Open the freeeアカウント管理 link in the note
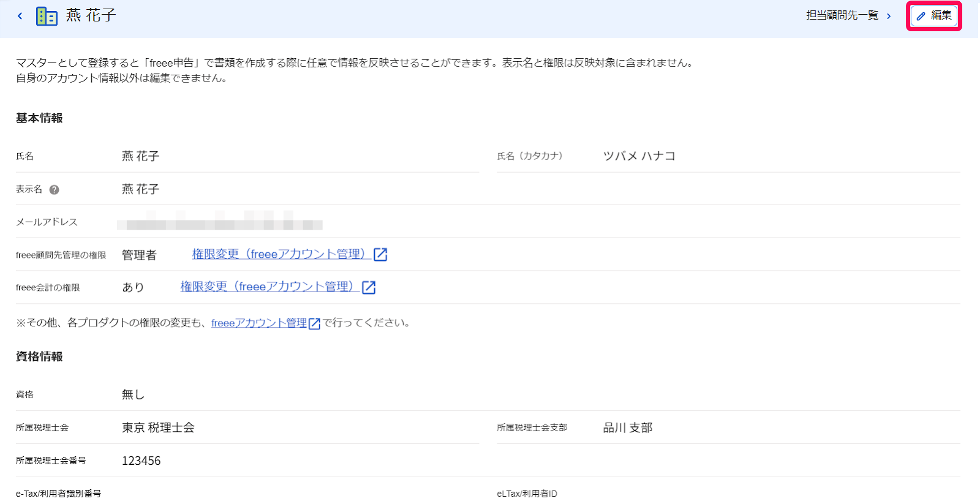This screenshot has width=980, height=504. tap(266, 323)
